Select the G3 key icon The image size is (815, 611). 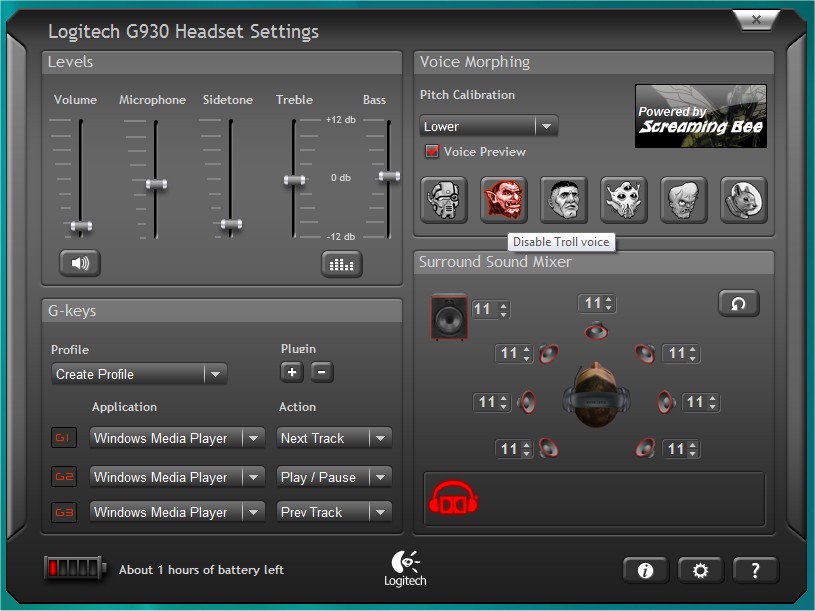[x=63, y=512]
